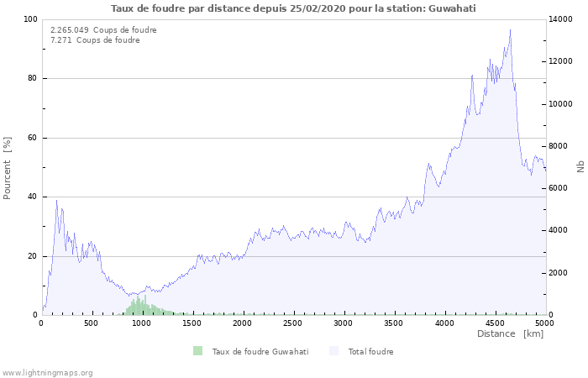Click the 1500 tick on the distance axis

click(192, 323)
